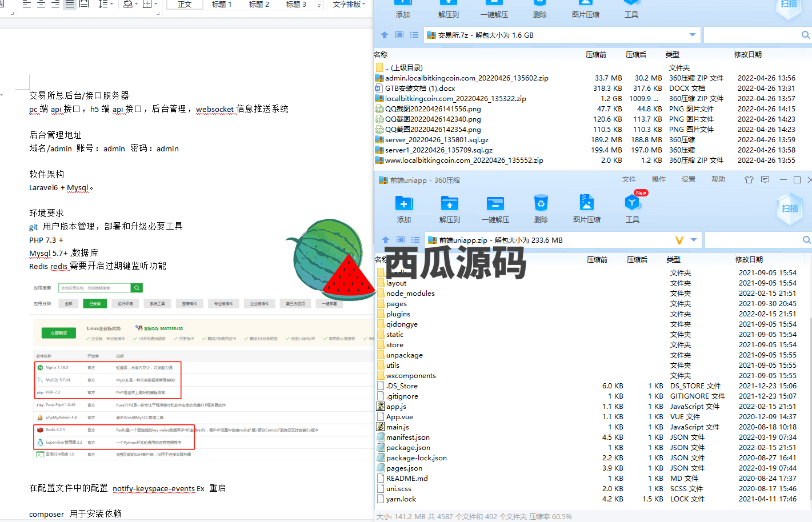Screen dimensions: 812x522
Task: Open the 设置 menu in 前端uniapp window
Action: point(689,179)
